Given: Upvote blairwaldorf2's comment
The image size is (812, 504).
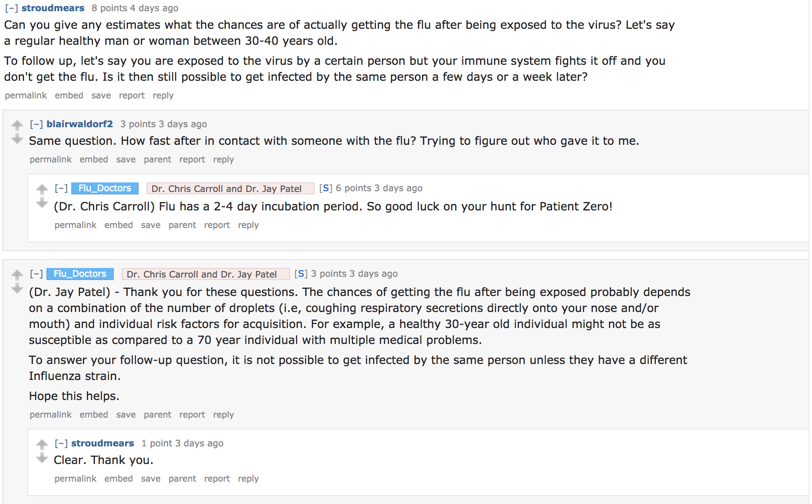Looking at the screenshot, I should tap(17, 125).
